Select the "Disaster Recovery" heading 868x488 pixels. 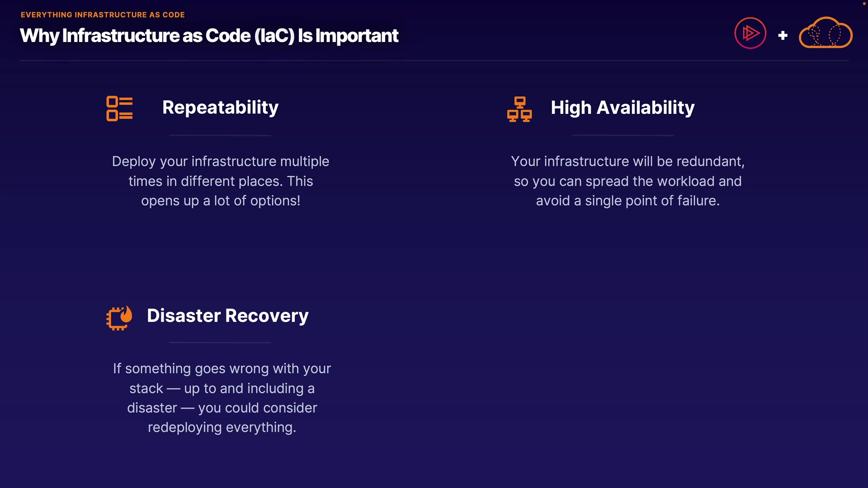point(227,315)
